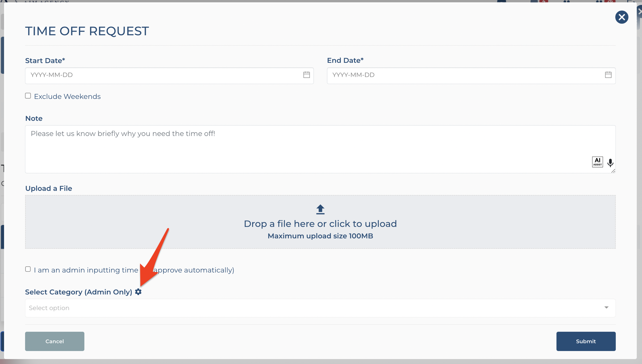This screenshot has width=642, height=364.
Task: Click the dropdown arrow for Select option
Action: point(606,308)
